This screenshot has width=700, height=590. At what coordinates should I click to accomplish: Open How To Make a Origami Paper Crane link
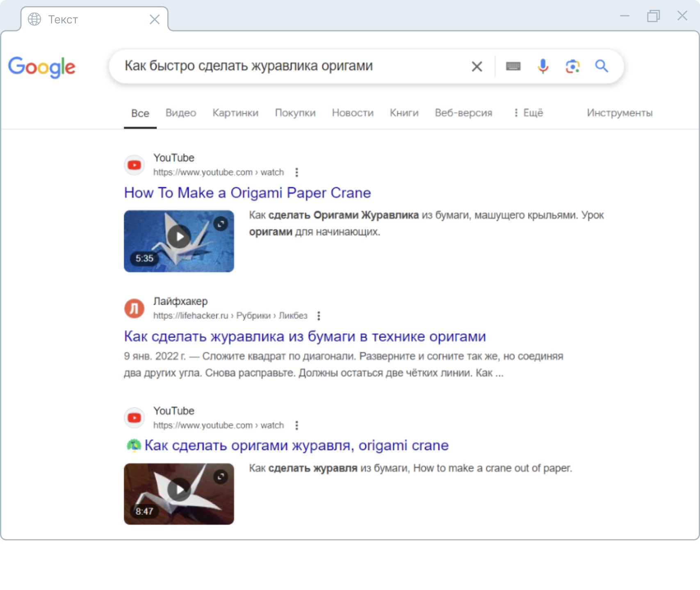247,193
